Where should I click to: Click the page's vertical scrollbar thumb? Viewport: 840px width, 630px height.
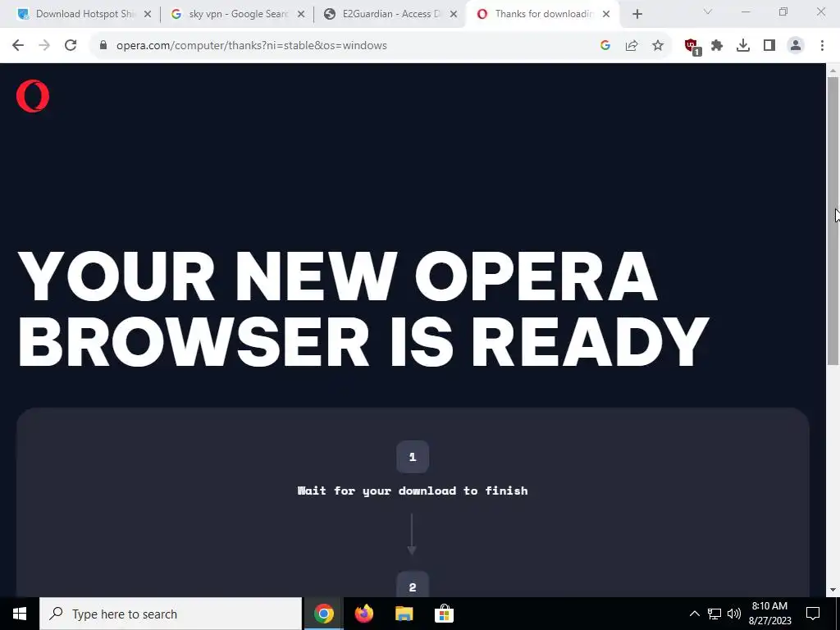833,221
